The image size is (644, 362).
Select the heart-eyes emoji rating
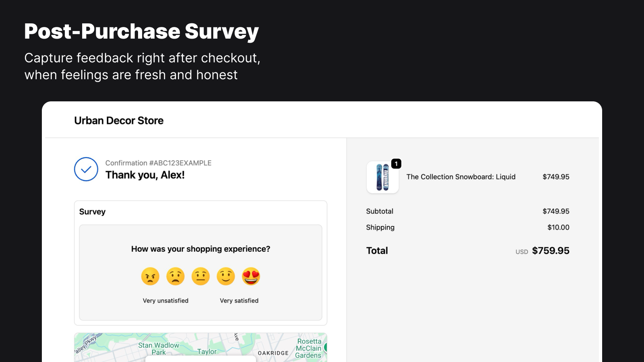[251, 276]
